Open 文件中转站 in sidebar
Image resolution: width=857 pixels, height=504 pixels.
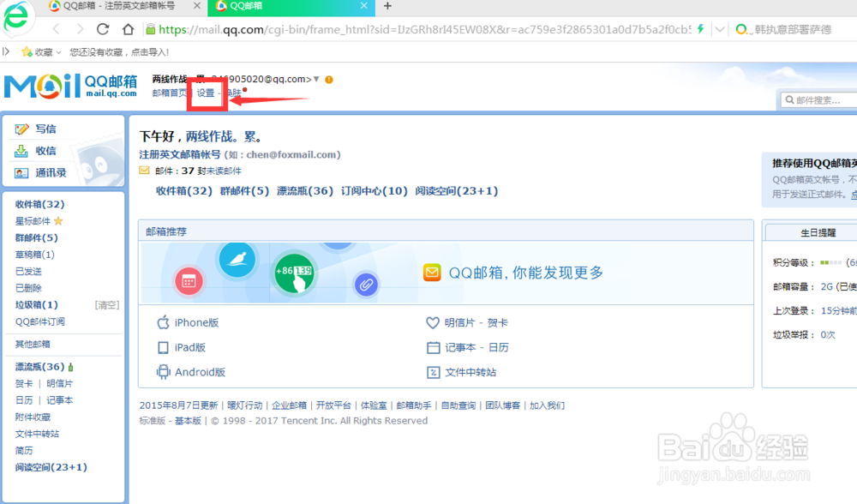pyautogui.click(x=37, y=434)
